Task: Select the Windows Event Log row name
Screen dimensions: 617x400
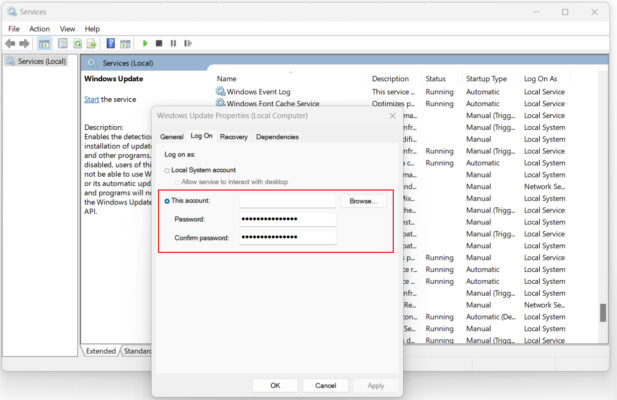Action: (258, 92)
